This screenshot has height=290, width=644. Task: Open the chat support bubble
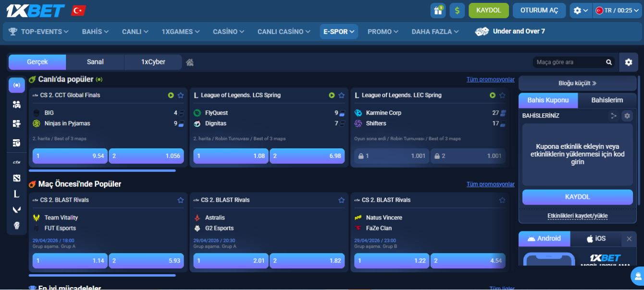[638, 276]
